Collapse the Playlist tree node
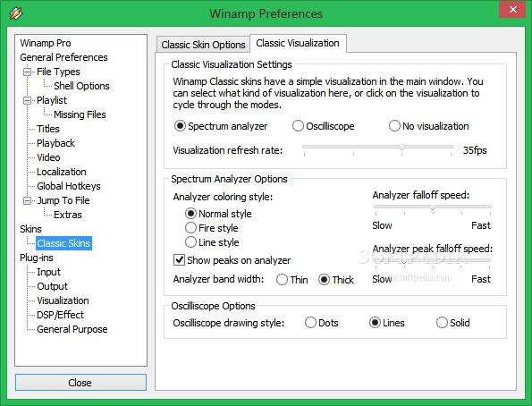Viewport: 532px width, 406px height. coord(27,100)
